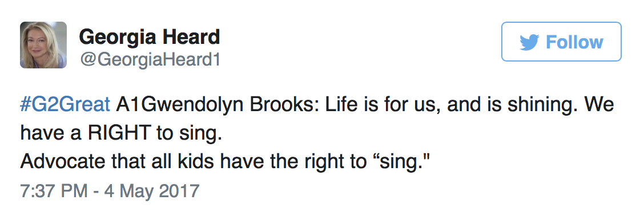Click the capitalized word RIGHT in tweet

click(x=122, y=133)
